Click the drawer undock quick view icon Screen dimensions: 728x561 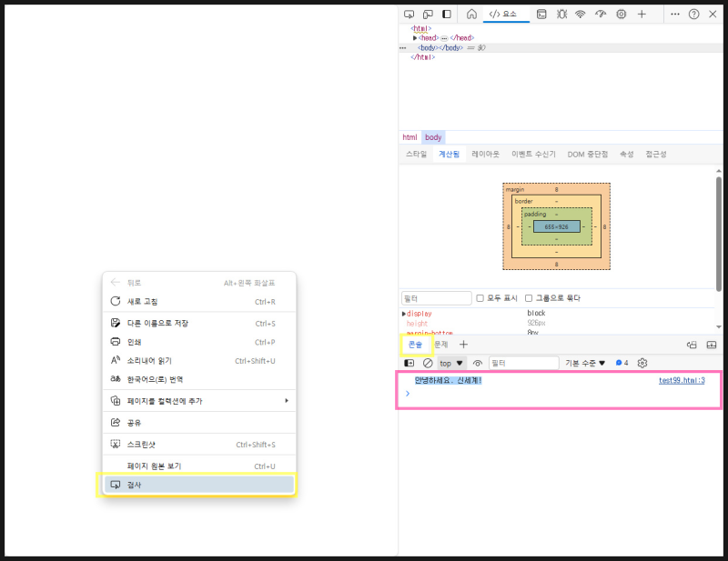692,345
